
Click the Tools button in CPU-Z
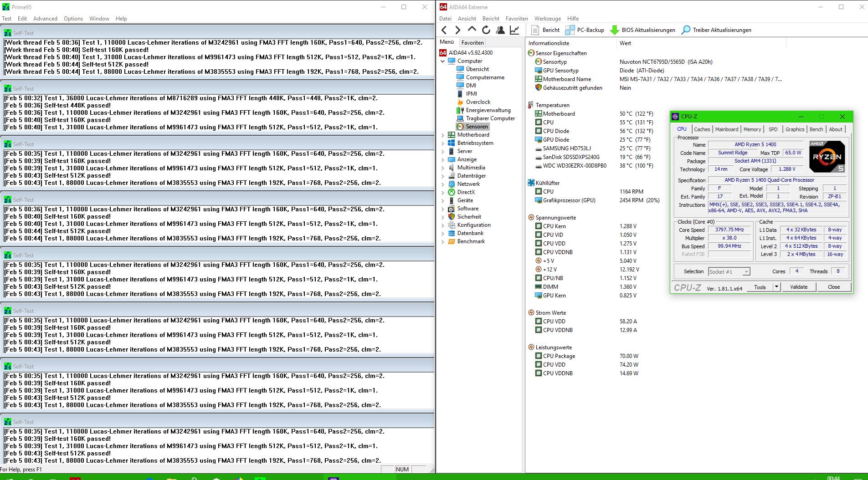[x=760, y=287]
